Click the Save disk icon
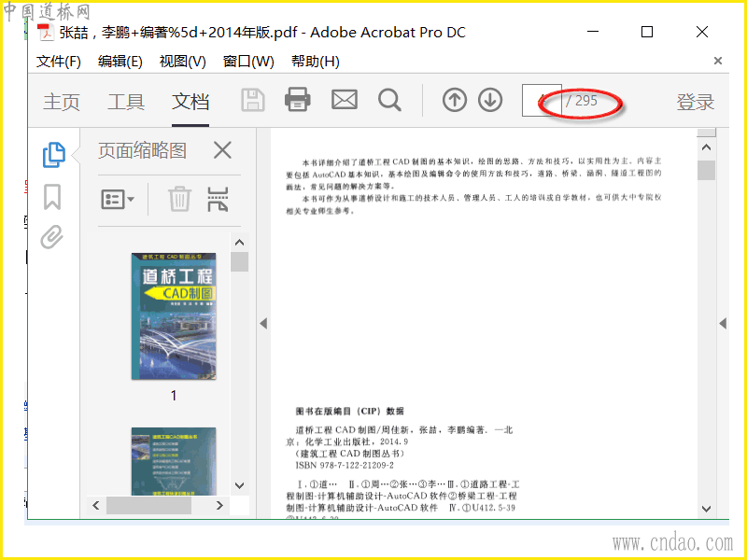 point(253,100)
